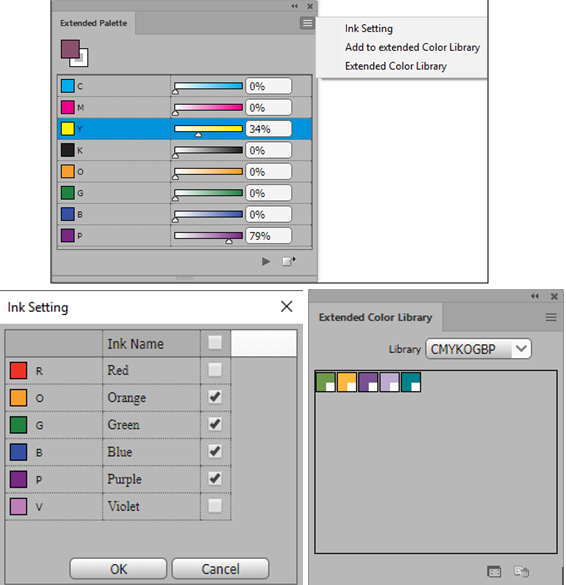This screenshot has height=585, width=566.
Task: Click the delete swatch icon in the library
Action: 521,571
